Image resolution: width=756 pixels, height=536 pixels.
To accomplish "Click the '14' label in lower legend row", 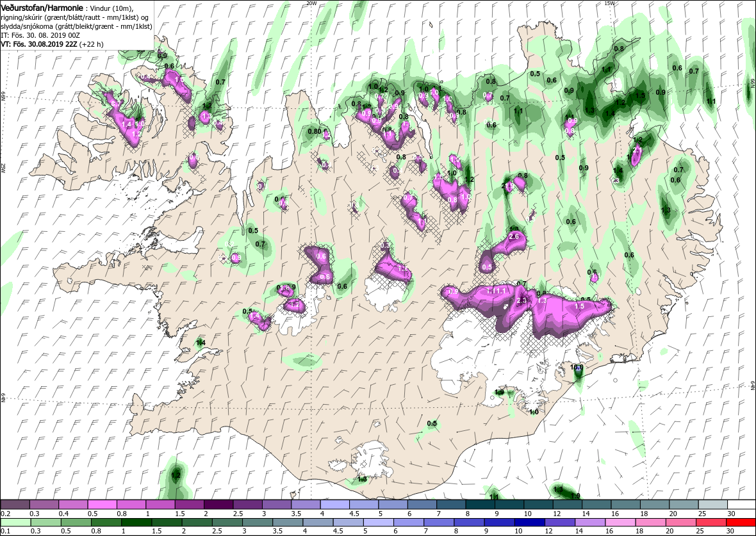I will (x=579, y=532).
